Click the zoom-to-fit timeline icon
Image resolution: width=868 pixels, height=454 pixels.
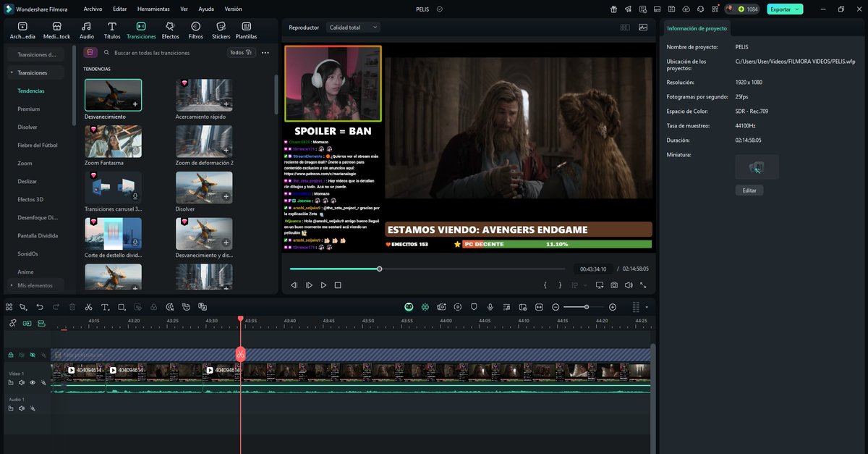coord(539,307)
